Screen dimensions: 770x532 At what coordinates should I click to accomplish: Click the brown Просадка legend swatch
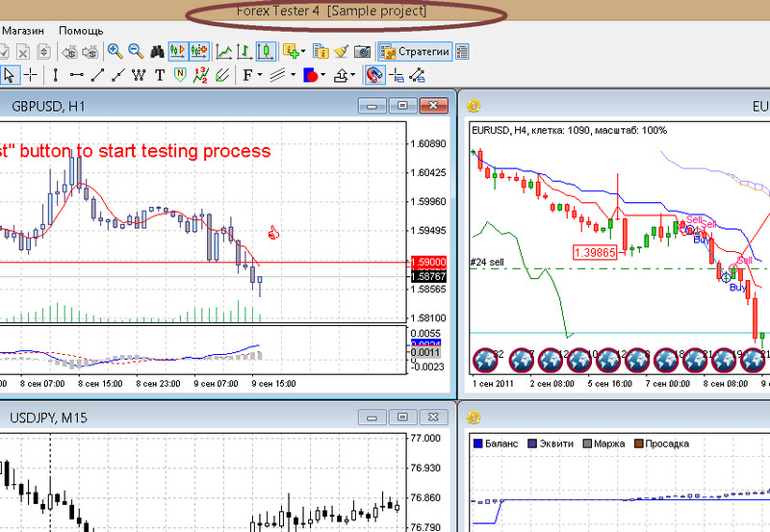coord(639,443)
